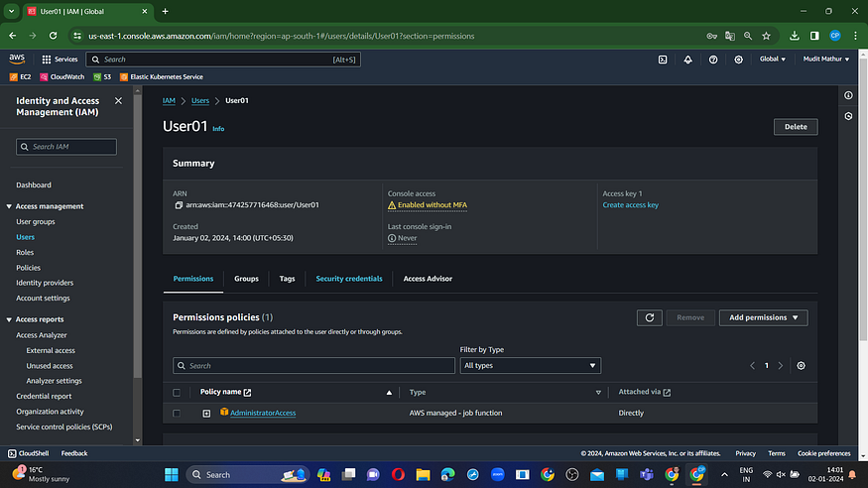Switch to the Tags tab
Screen dimensions: 868x488
click(x=287, y=279)
